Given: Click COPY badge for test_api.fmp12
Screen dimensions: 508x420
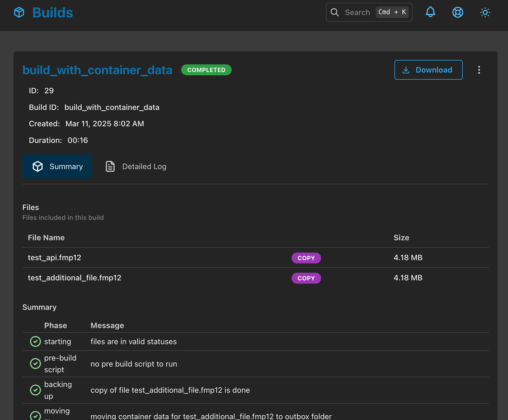Looking at the screenshot, I should pos(306,258).
